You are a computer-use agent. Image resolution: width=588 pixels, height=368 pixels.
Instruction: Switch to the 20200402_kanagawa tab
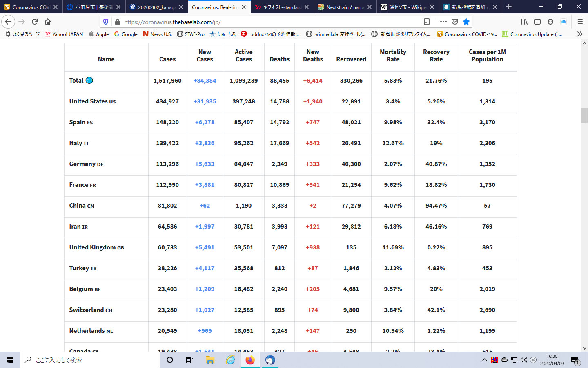[156, 7]
